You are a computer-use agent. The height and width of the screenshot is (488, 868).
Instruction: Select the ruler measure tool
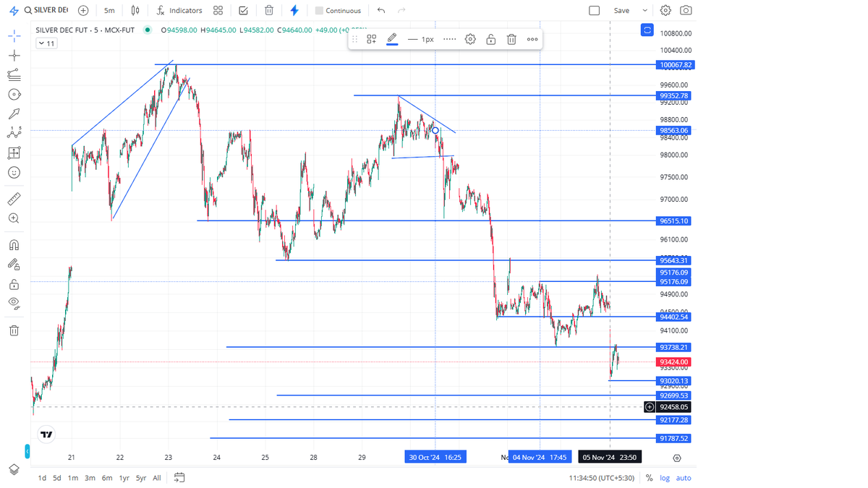pos(14,198)
